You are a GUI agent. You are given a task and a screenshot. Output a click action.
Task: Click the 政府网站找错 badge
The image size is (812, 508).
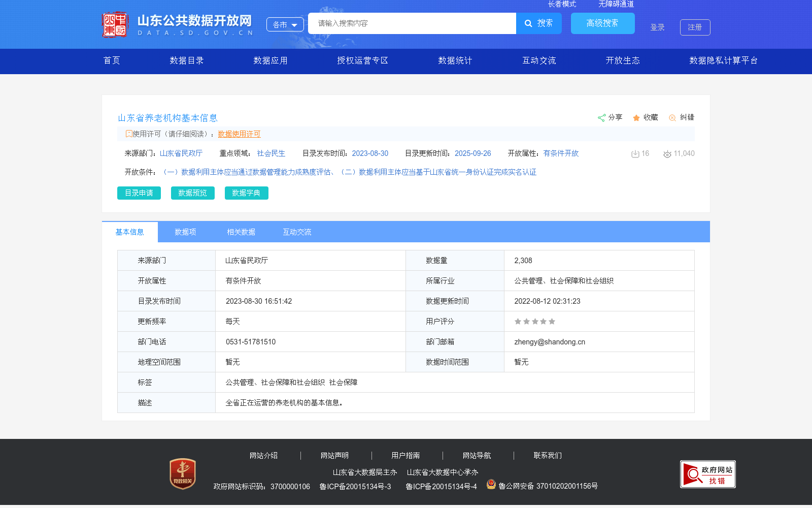pyautogui.click(x=708, y=474)
